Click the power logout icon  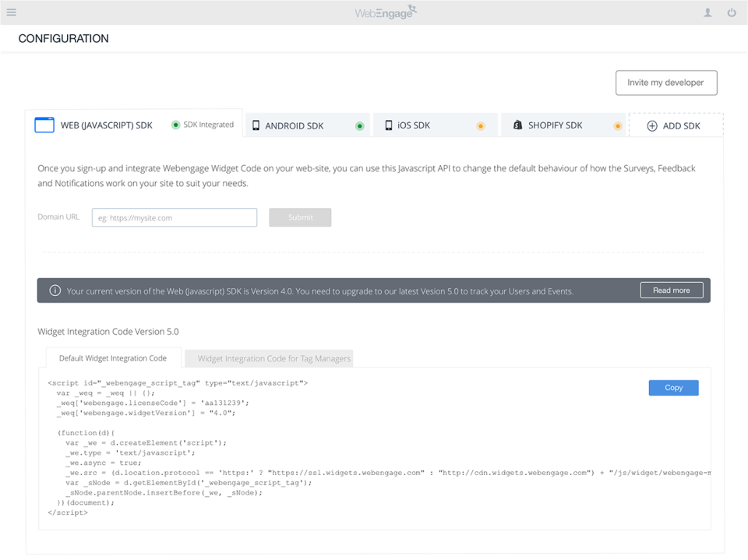coord(732,13)
